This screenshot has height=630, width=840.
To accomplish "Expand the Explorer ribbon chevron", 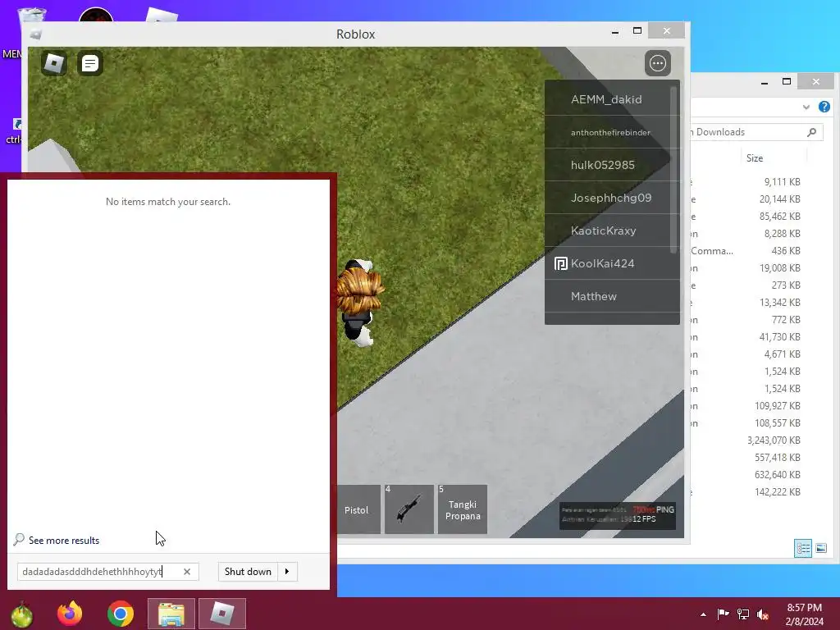I will [x=806, y=107].
